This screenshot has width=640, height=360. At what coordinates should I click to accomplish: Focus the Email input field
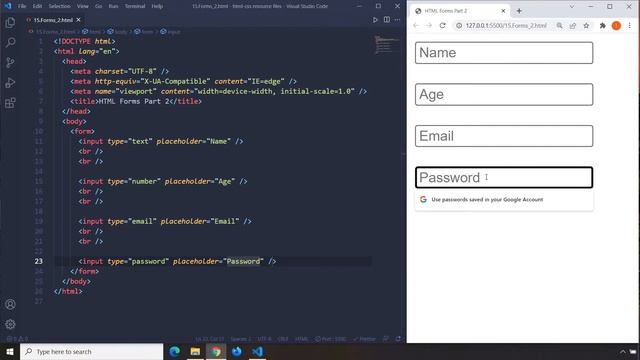point(504,136)
